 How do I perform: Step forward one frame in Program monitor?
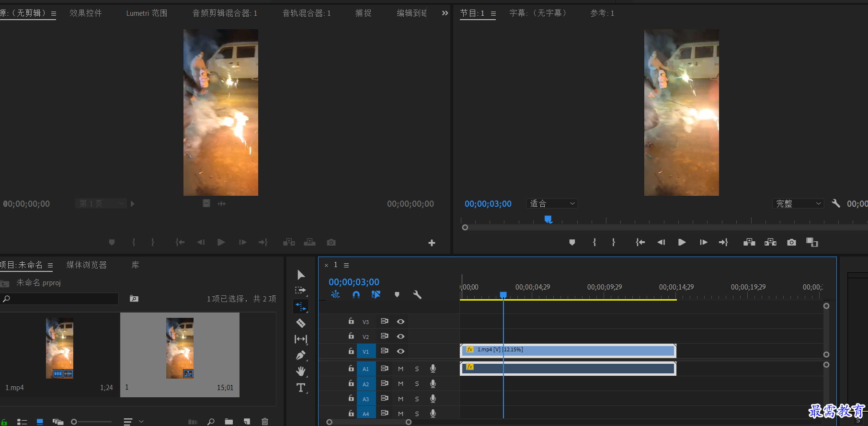click(703, 243)
